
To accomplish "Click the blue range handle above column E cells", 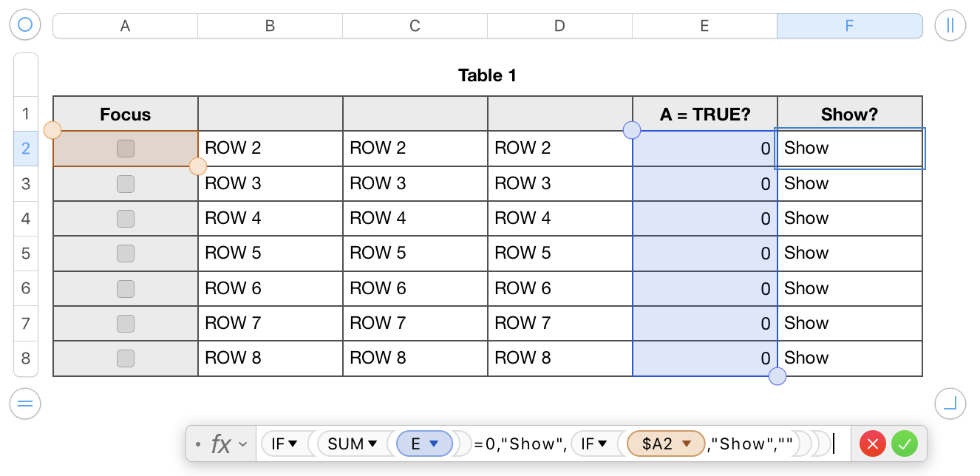I will (x=632, y=131).
